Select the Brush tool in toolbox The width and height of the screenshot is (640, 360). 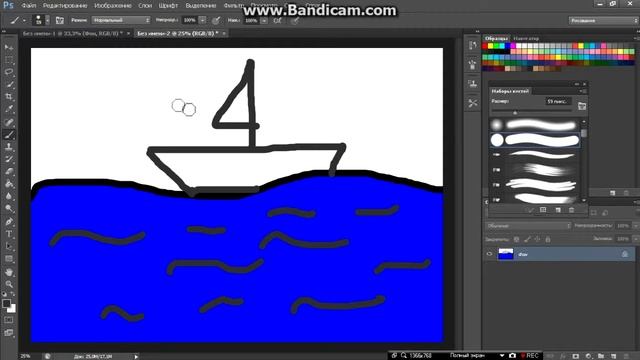(9, 135)
